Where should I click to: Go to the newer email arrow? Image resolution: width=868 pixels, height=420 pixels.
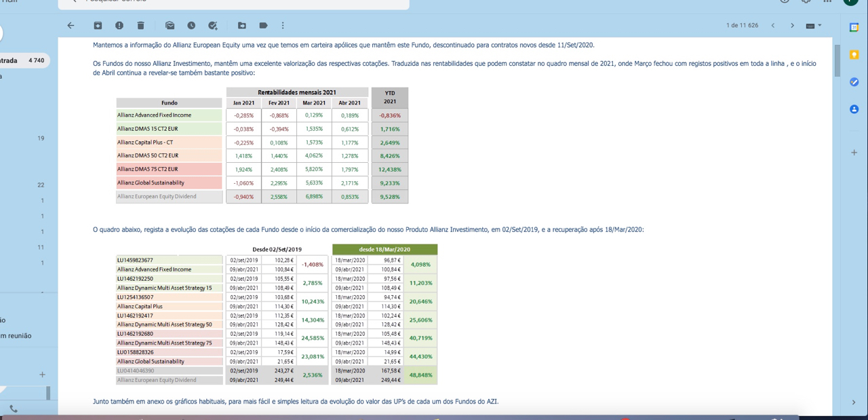click(x=773, y=26)
